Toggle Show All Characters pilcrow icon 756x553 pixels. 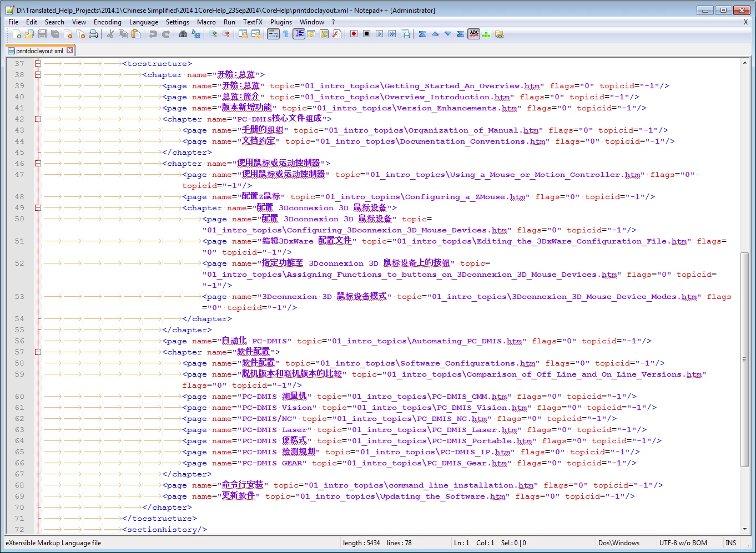(285, 34)
